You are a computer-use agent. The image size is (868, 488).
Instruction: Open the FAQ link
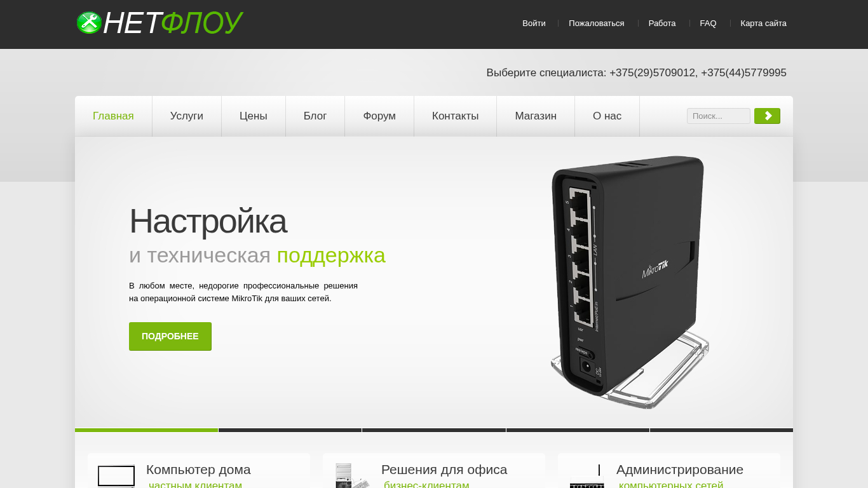pyautogui.click(x=708, y=24)
